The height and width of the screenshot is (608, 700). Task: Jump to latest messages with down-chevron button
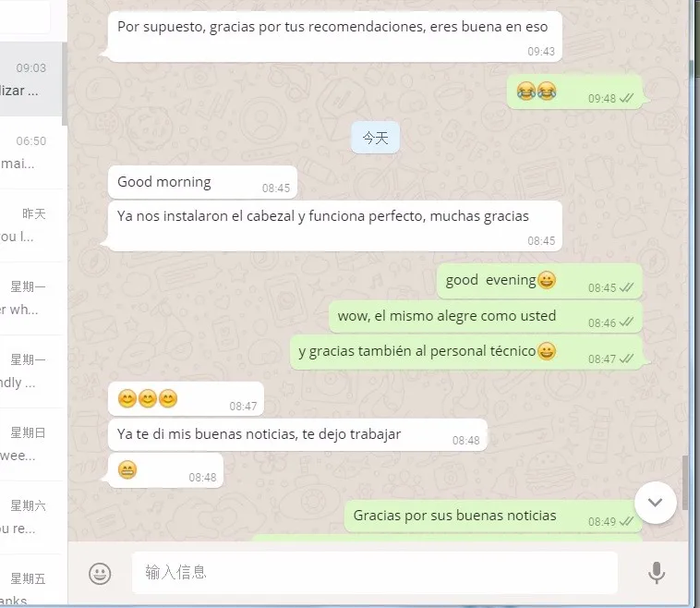pos(655,502)
